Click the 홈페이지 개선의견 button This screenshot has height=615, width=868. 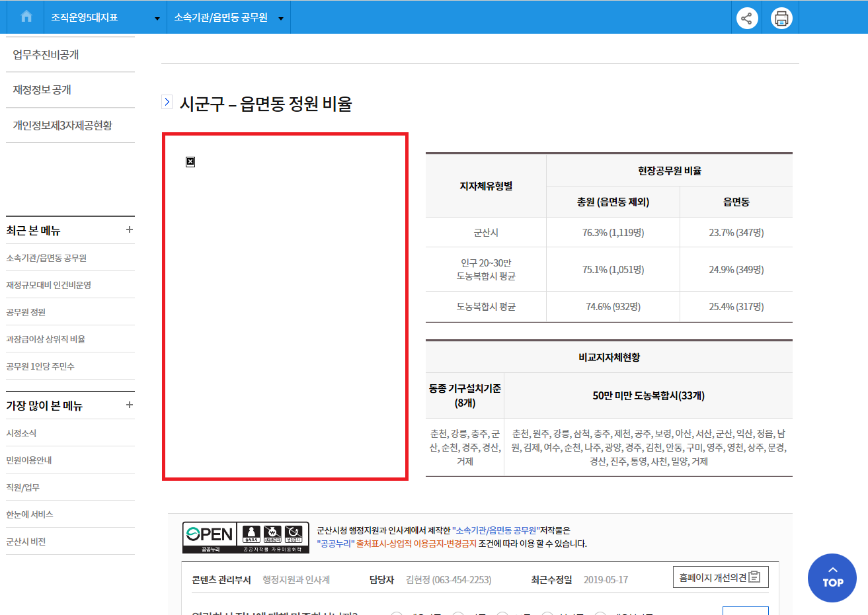tap(720, 577)
